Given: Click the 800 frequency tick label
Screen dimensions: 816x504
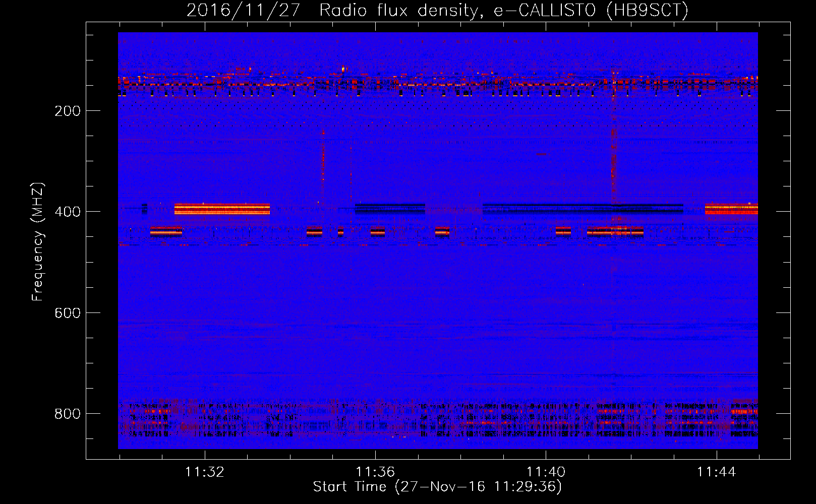Looking at the screenshot, I should (x=68, y=414).
